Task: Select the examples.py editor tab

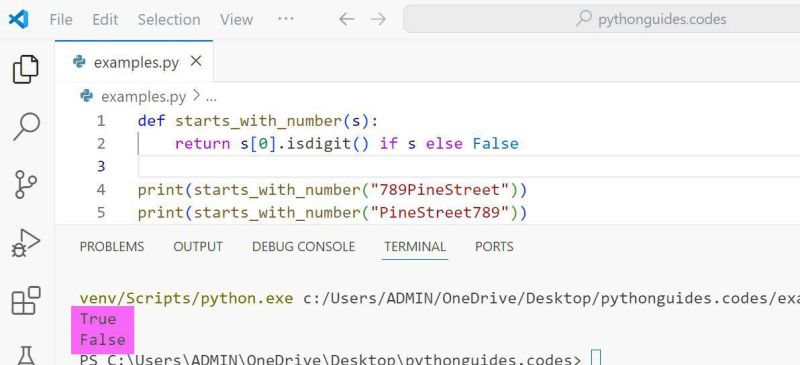Action: [x=134, y=62]
